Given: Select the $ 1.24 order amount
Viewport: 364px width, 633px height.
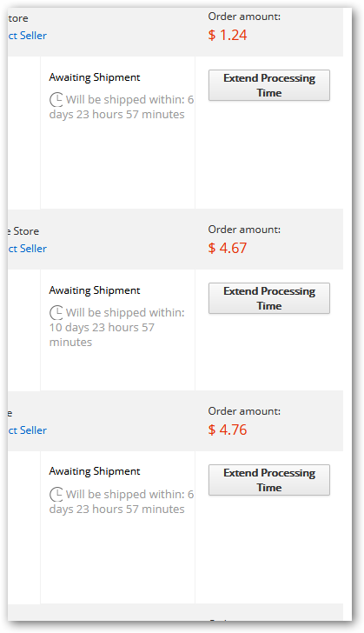Looking at the screenshot, I should 228,35.
